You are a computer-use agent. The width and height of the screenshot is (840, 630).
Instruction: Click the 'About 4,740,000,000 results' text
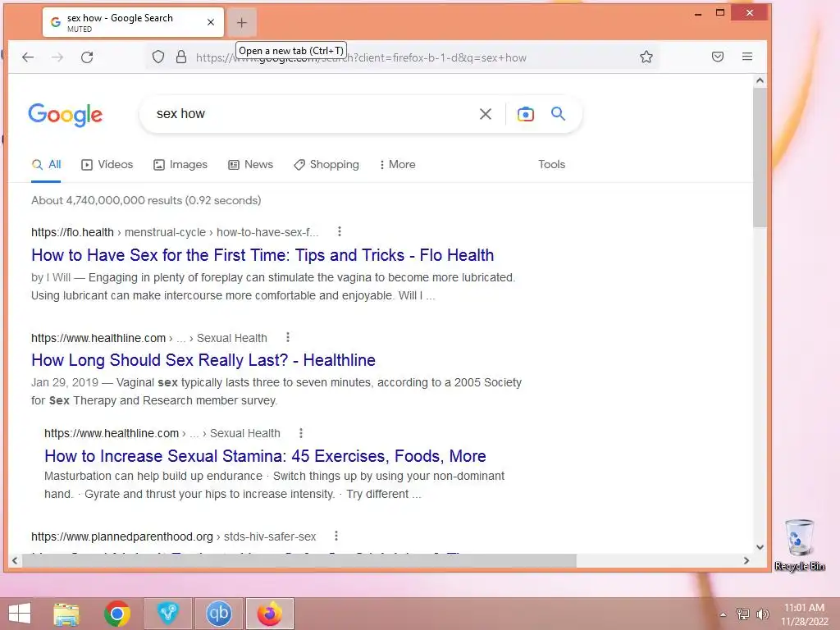(146, 200)
